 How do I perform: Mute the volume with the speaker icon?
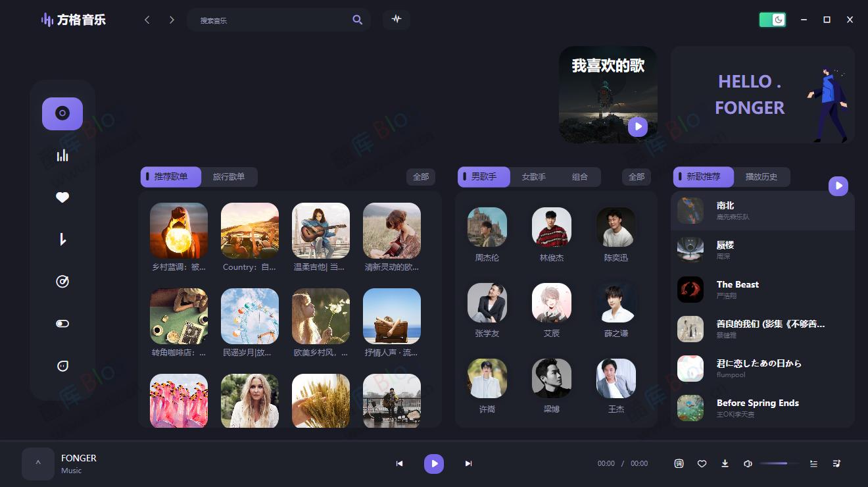click(748, 463)
